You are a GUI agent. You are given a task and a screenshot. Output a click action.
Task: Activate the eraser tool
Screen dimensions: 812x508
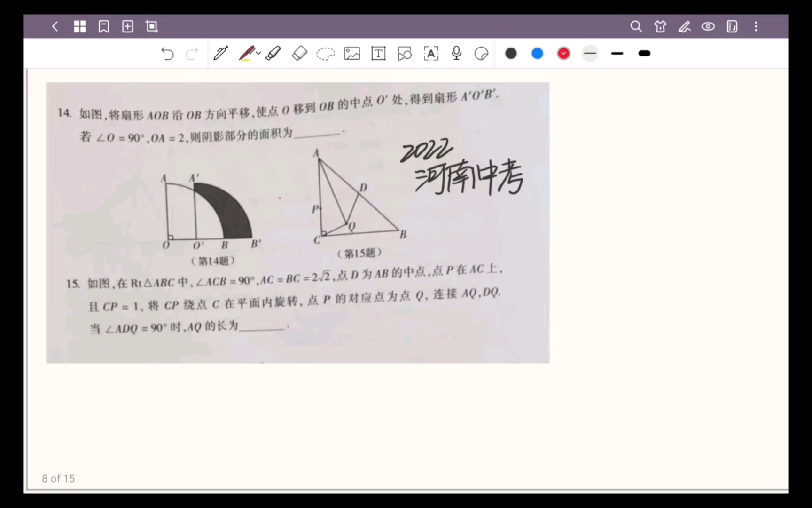[x=299, y=53]
